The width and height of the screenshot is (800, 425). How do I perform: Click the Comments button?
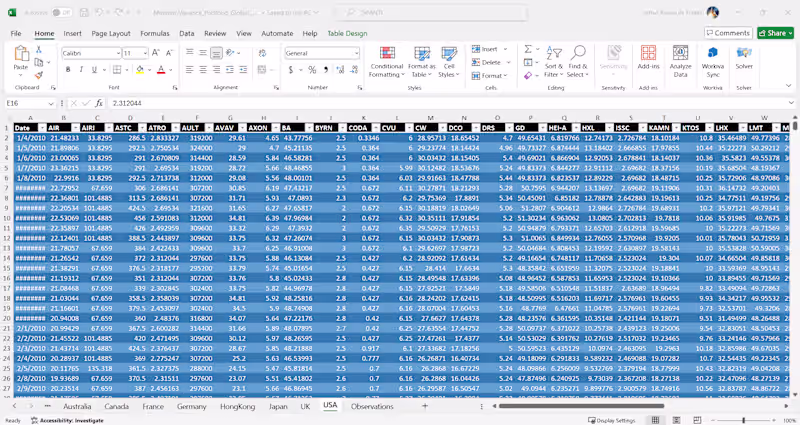(729, 33)
